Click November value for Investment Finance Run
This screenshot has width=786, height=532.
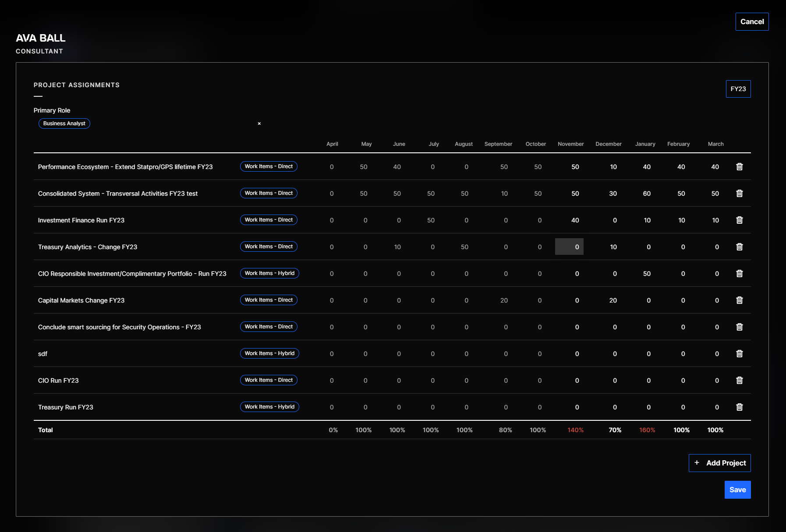575,220
